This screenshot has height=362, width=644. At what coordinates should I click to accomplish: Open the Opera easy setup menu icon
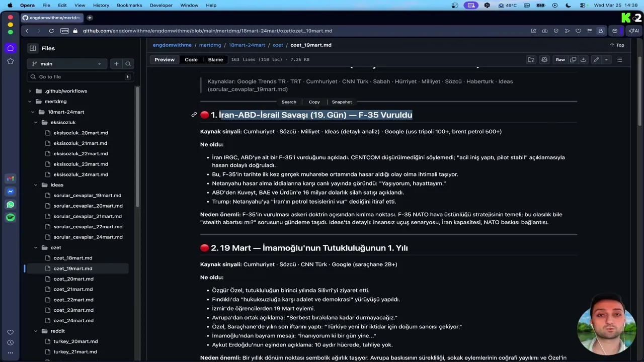589,31
